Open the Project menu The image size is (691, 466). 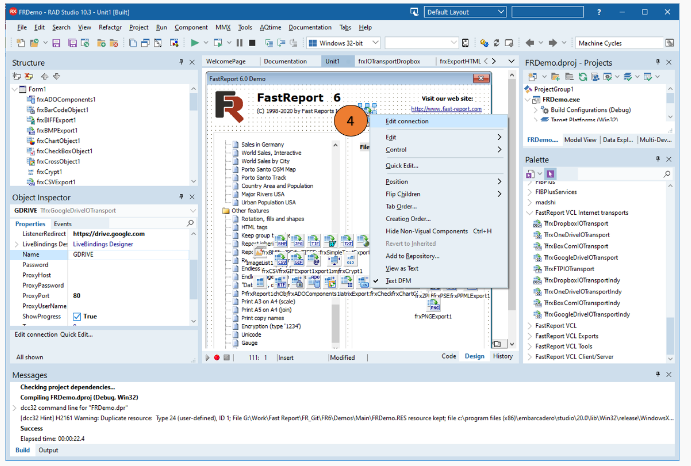coord(138,27)
